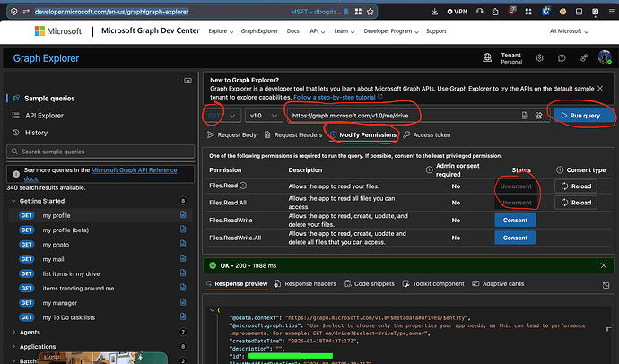The width and height of the screenshot is (619, 364).
Task: Open the Follow a step-by-step tutorial link
Action: pyautogui.click(x=338, y=97)
